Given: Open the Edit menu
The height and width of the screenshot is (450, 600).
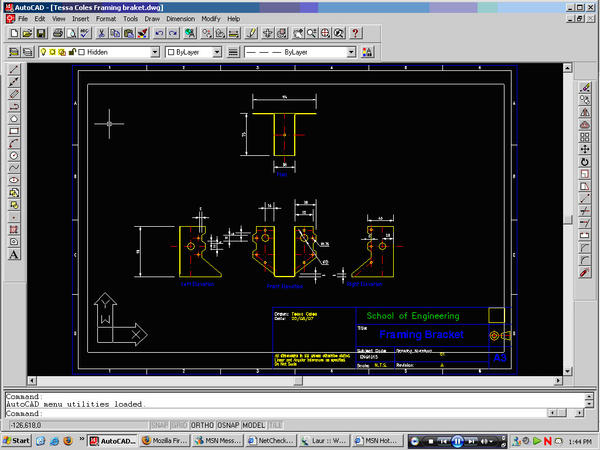Looking at the screenshot, I should tap(40, 19).
